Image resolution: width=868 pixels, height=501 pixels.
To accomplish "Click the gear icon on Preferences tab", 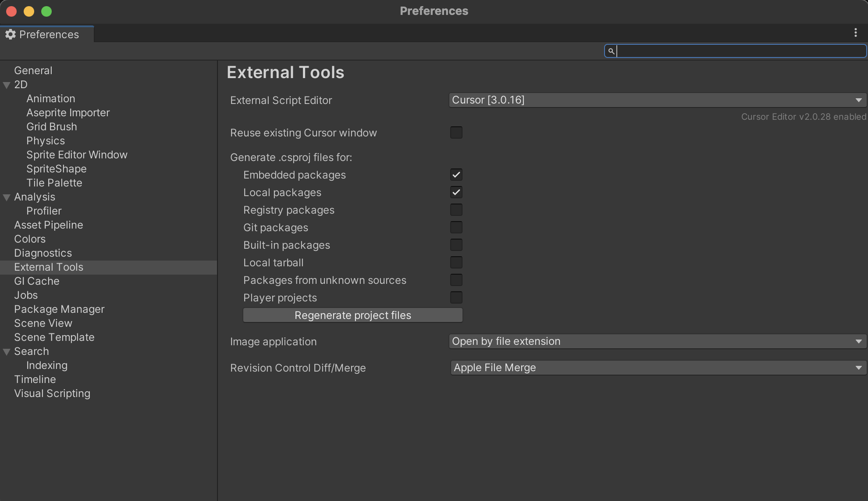I will click(11, 34).
